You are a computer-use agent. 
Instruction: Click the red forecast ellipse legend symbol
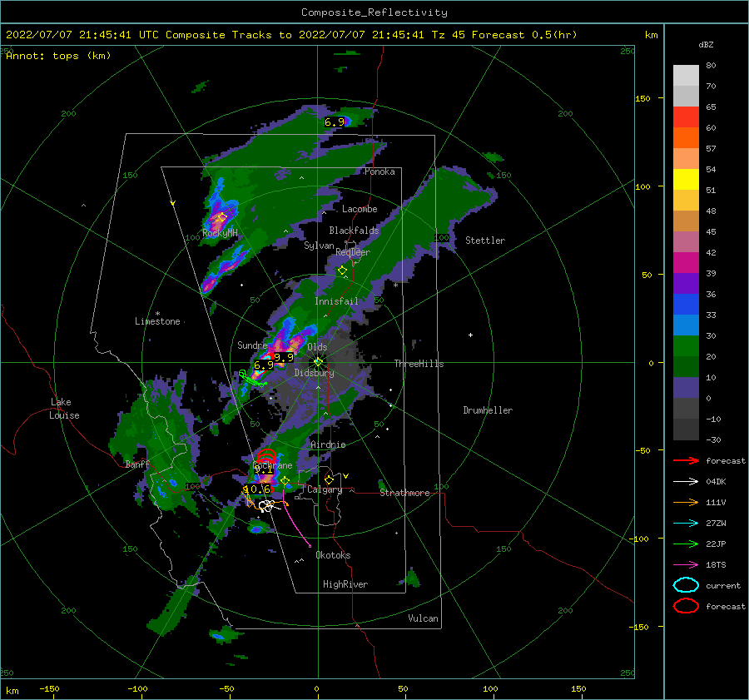686,606
